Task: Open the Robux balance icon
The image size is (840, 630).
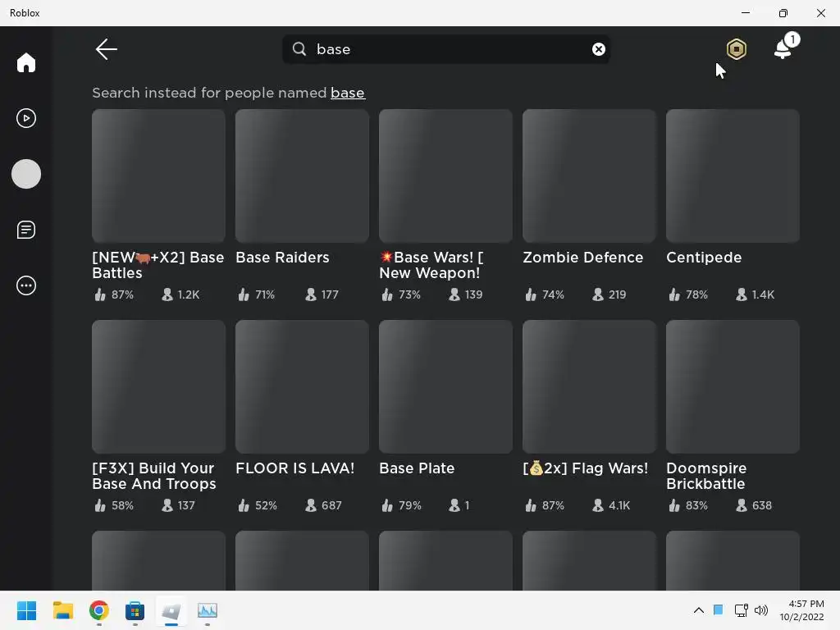Action: click(x=737, y=49)
